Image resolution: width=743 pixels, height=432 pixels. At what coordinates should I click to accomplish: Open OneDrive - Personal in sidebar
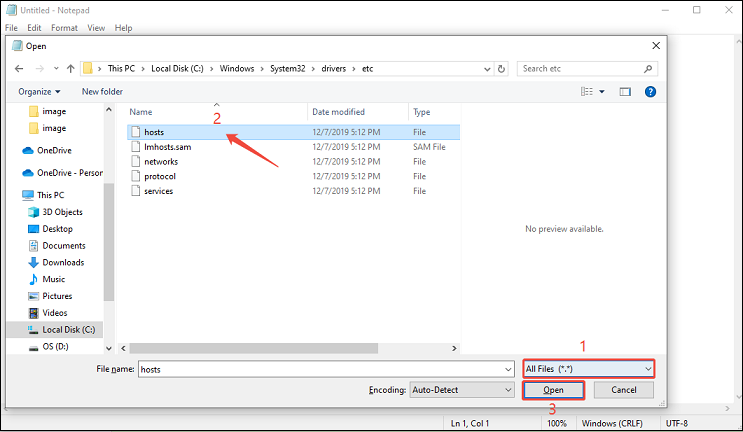(62, 172)
